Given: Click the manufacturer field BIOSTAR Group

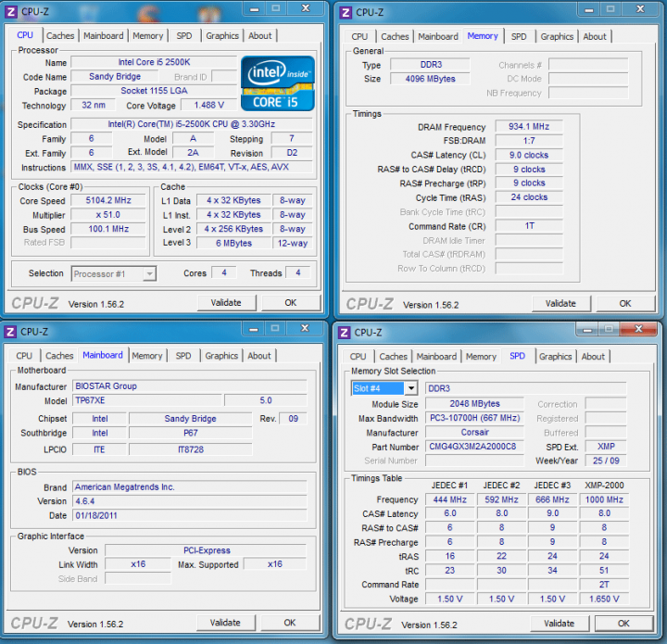Looking at the screenshot, I should (x=190, y=386).
